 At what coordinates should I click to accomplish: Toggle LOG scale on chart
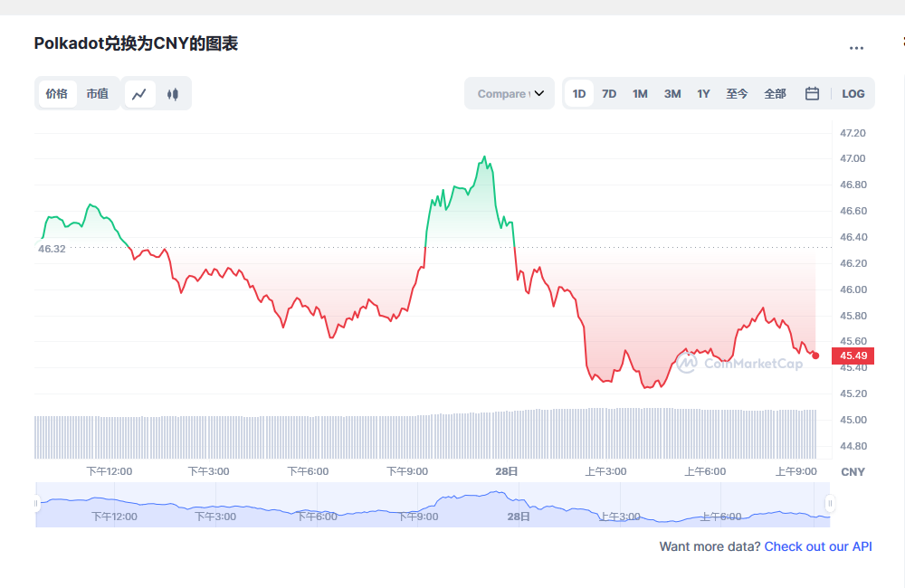click(x=853, y=94)
